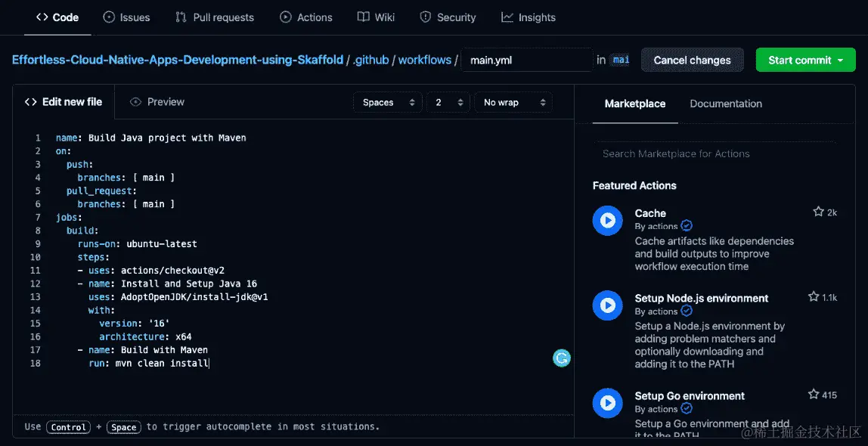The height and width of the screenshot is (446, 868).
Task: Click the 'version: '16'' code line
Action: 134,324
